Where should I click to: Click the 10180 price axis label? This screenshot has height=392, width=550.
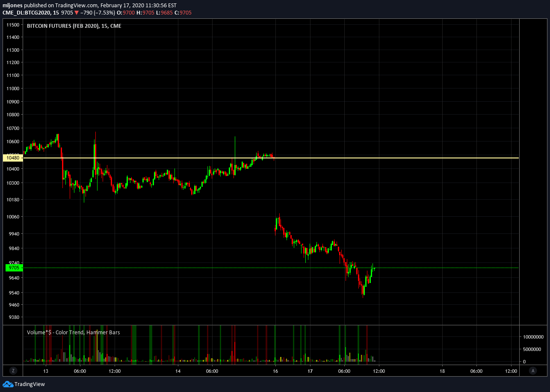[13, 200]
